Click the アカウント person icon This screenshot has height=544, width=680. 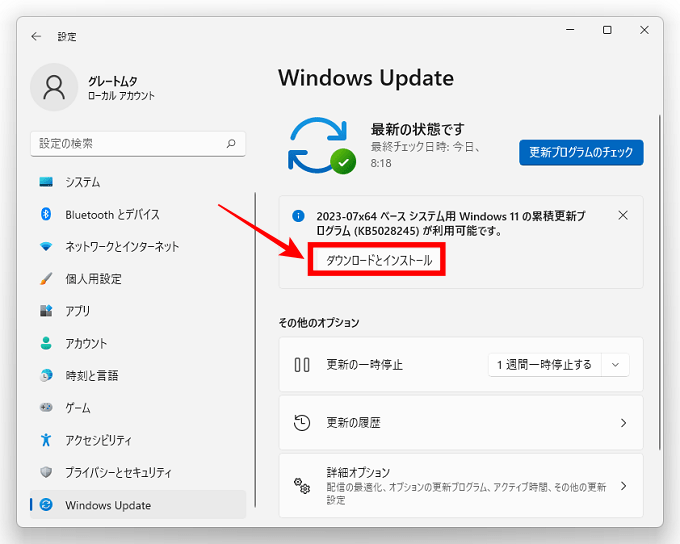coord(46,343)
